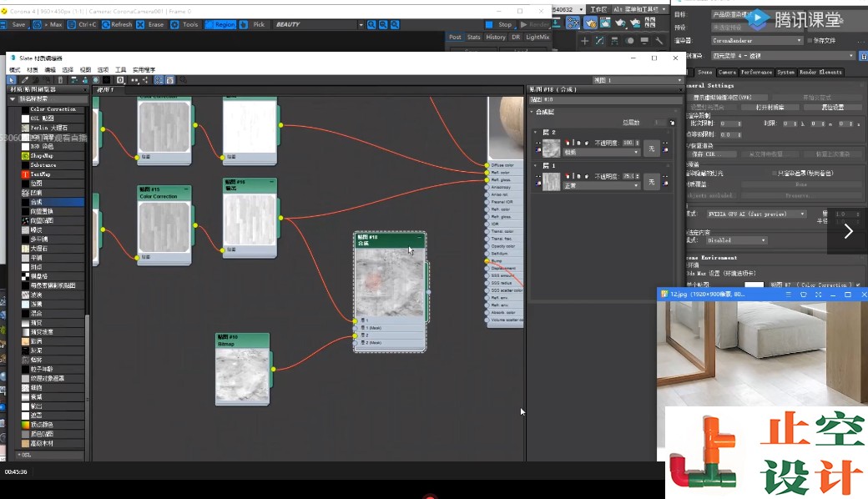Image resolution: width=868 pixels, height=499 pixels.
Task: Click layer 2 texture thumbnail in parameters
Action: pos(552,149)
